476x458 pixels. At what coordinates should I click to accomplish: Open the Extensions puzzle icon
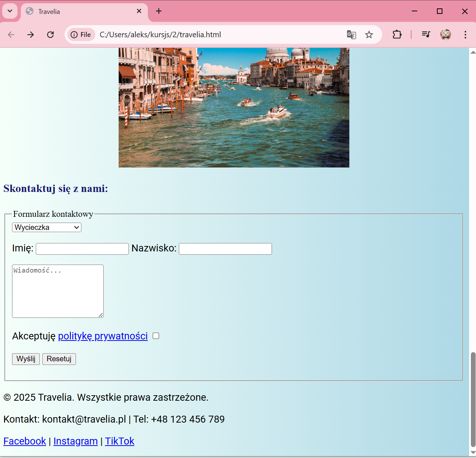(x=397, y=35)
